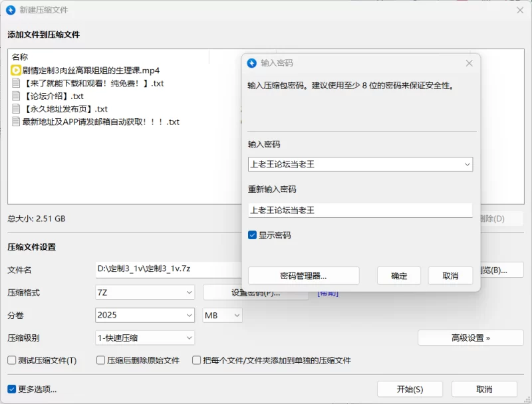This screenshot has width=532, height=404.
Task: Click the 重新输入密码 text field
Action: coord(359,210)
